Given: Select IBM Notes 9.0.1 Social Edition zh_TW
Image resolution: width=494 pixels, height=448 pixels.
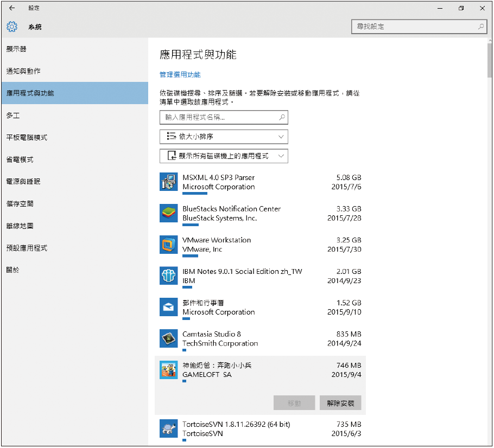Looking at the screenshot, I should [260, 277].
